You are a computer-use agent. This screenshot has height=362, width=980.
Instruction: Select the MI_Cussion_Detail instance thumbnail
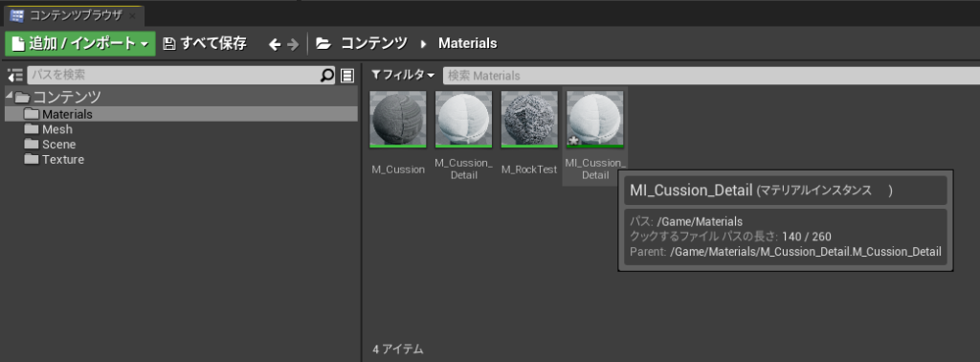coord(595,120)
